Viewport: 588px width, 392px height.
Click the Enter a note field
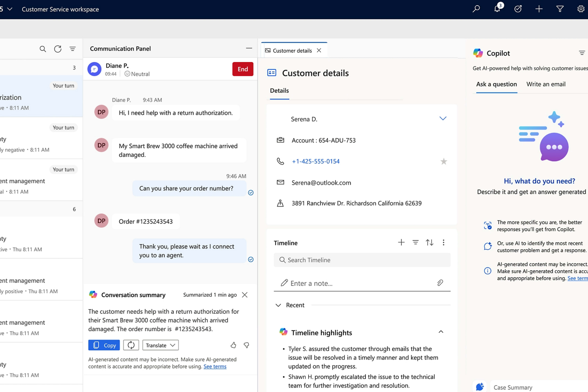tap(362, 283)
